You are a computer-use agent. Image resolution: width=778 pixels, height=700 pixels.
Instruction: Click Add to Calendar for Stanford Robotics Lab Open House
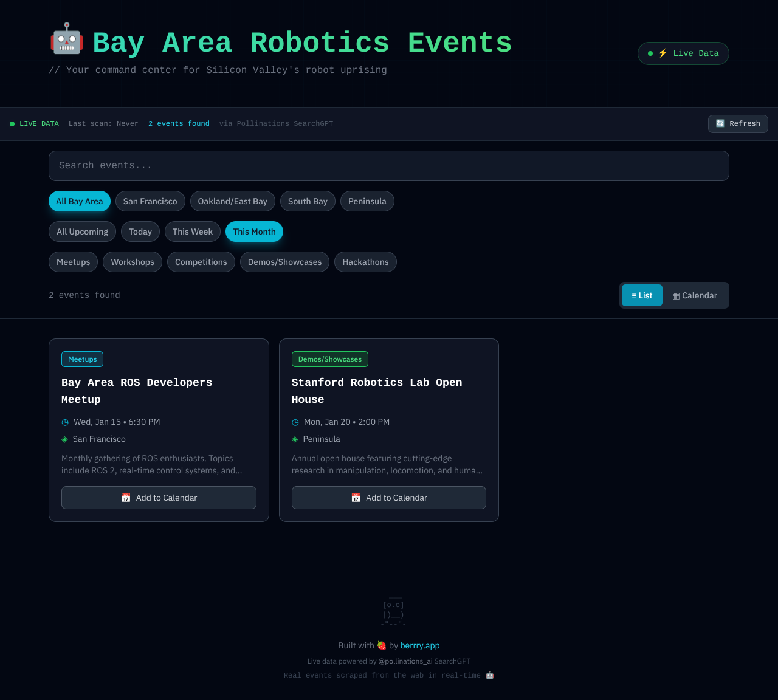(x=388, y=497)
